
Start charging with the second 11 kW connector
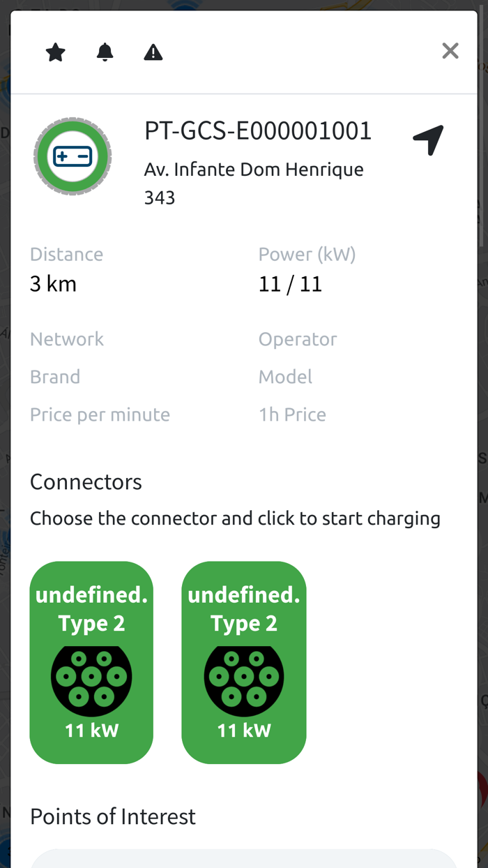[x=243, y=661]
